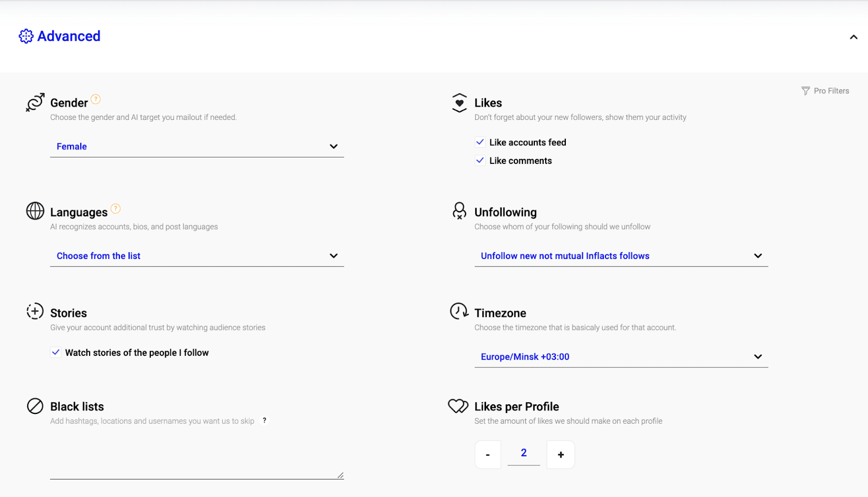The image size is (868, 497).
Task: Click the Black lists help question mark
Action: click(264, 420)
